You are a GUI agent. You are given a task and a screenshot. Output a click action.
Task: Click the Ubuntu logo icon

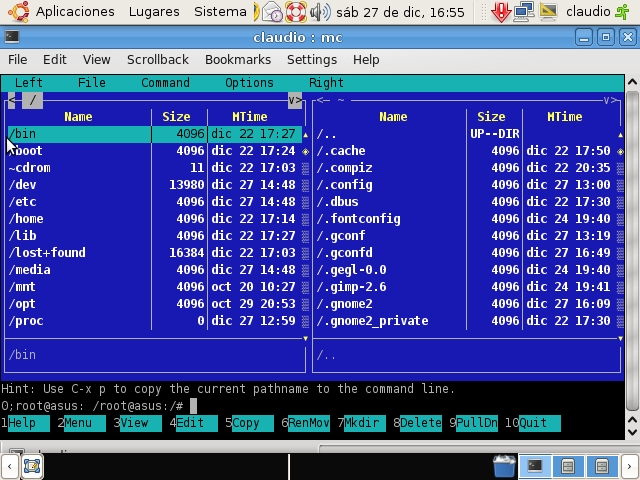[19, 11]
